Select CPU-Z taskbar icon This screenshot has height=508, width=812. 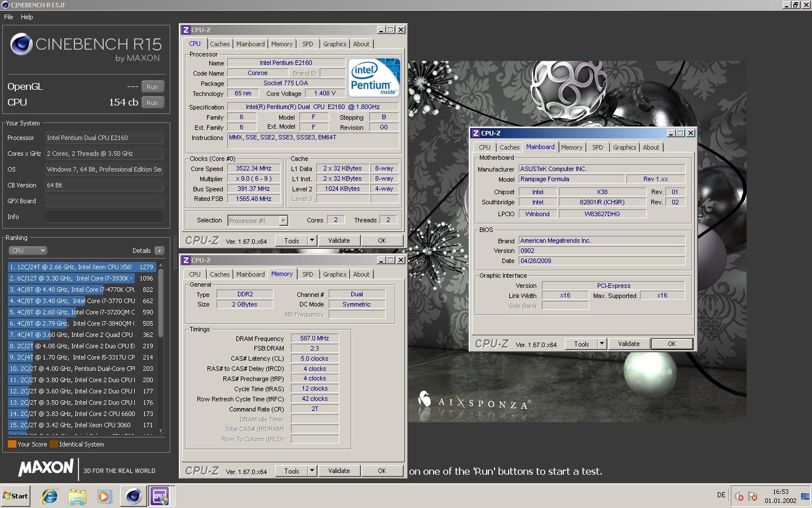point(161,496)
